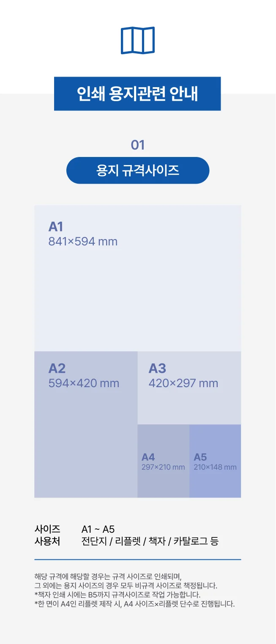Click the 420×297 mm dimension text

183,383
